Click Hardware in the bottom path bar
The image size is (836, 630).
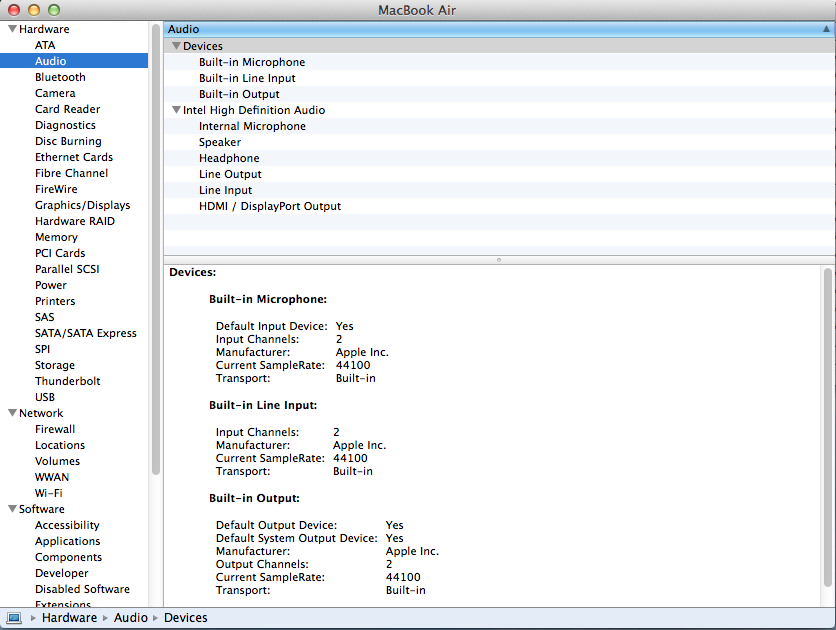click(69, 618)
